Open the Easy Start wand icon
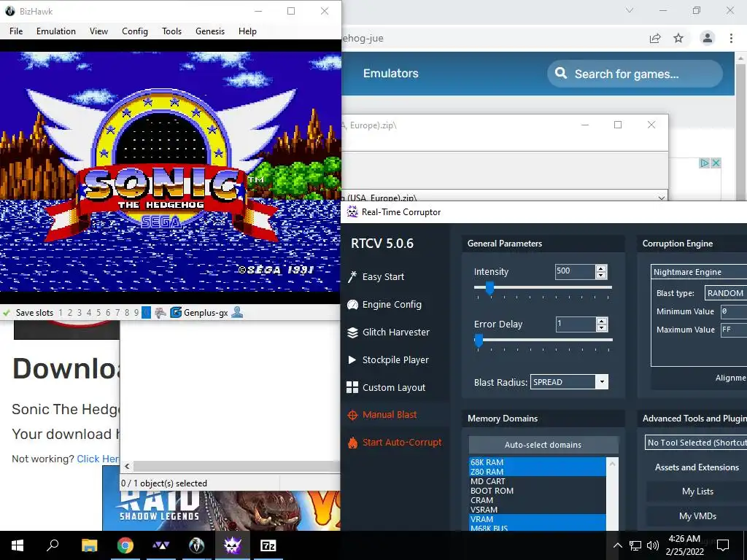Screen dimensions: 747x560 [352, 276]
